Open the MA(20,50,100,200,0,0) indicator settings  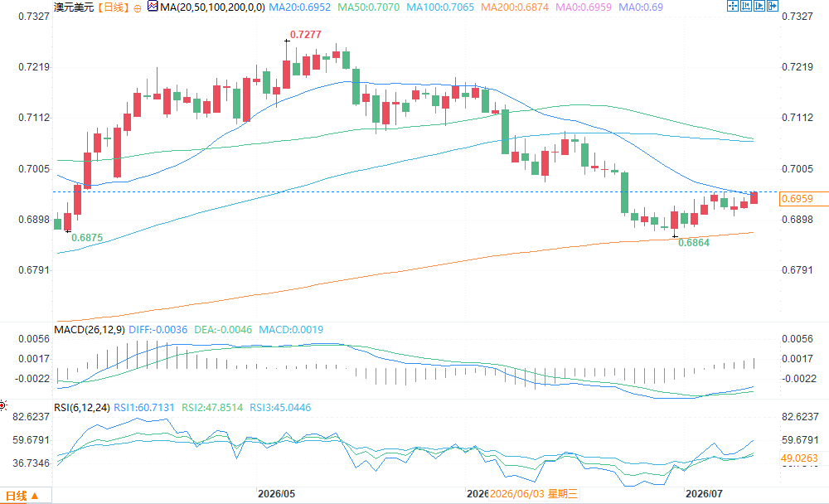212,7
